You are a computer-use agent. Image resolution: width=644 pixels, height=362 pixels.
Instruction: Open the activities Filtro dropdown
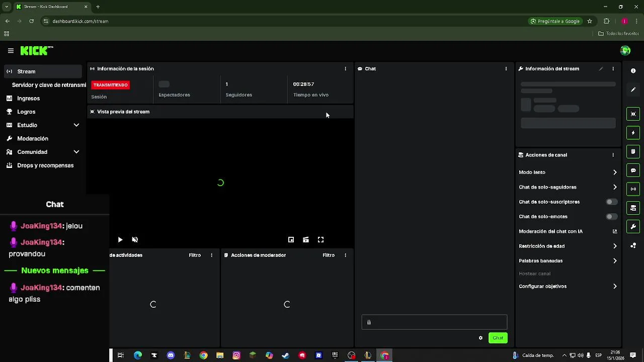click(195, 255)
